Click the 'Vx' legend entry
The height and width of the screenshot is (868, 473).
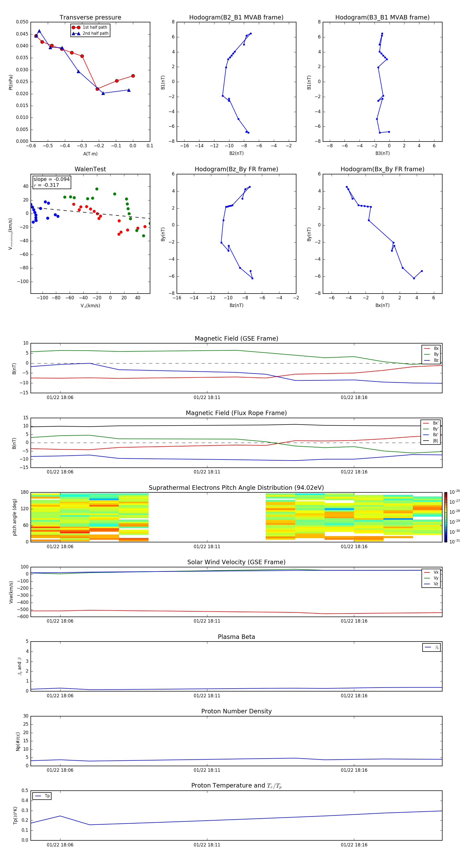click(x=431, y=572)
